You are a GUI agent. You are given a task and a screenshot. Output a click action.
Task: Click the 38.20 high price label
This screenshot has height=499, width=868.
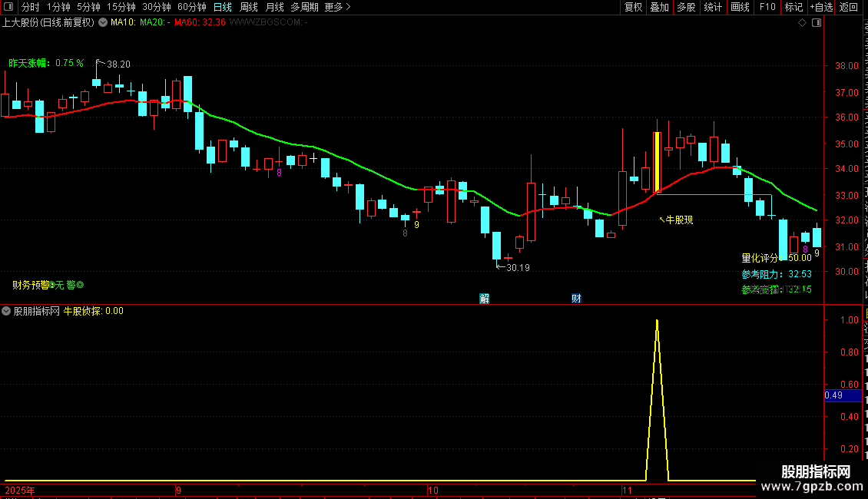click(118, 64)
